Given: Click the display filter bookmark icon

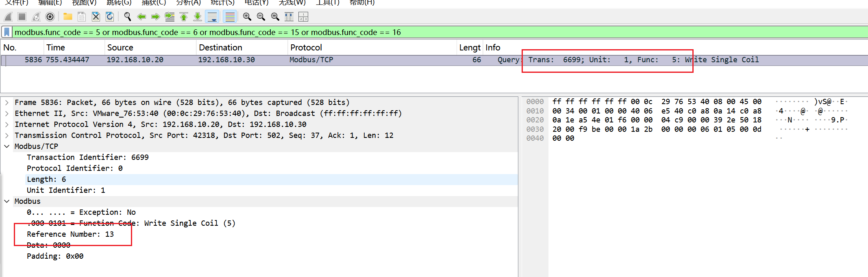Looking at the screenshot, I should (7, 32).
